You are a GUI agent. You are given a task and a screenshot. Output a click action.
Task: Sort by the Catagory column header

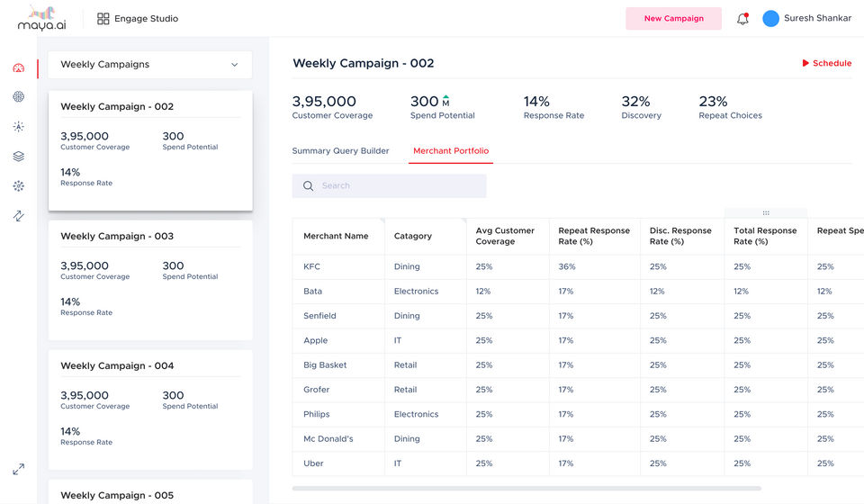point(413,236)
